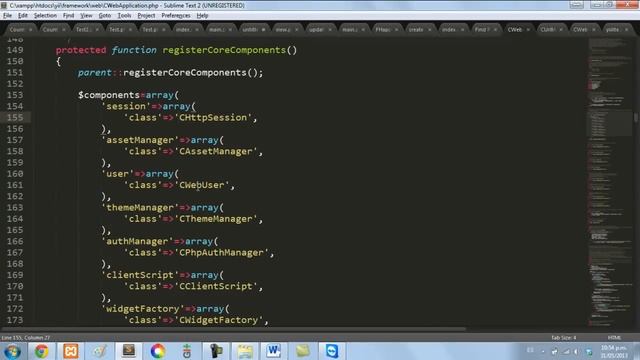Click the 'CThemeManager' string

tap(216, 219)
